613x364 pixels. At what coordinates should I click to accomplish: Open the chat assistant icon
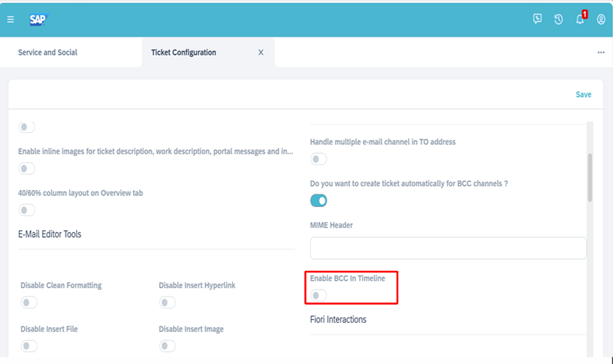click(537, 19)
